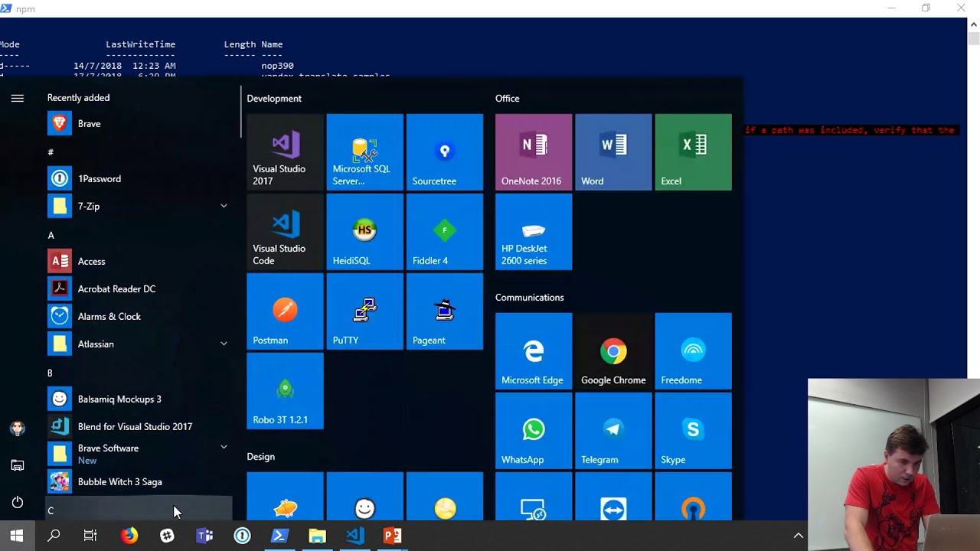This screenshot has width=980, height=551.
Task: Open Slack from the taskbar
Action: pos(167,536)
